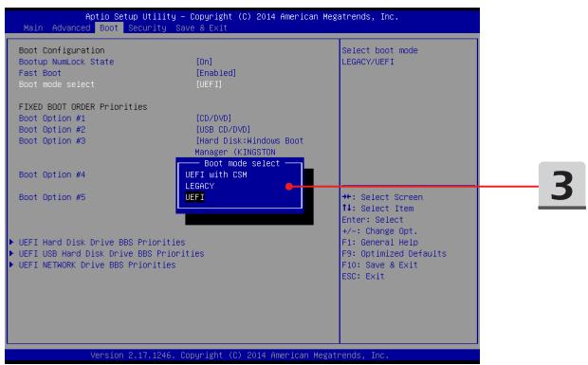Open the Security tab
The height and width of the screenshot is (365, 588).
pos(147,28)
